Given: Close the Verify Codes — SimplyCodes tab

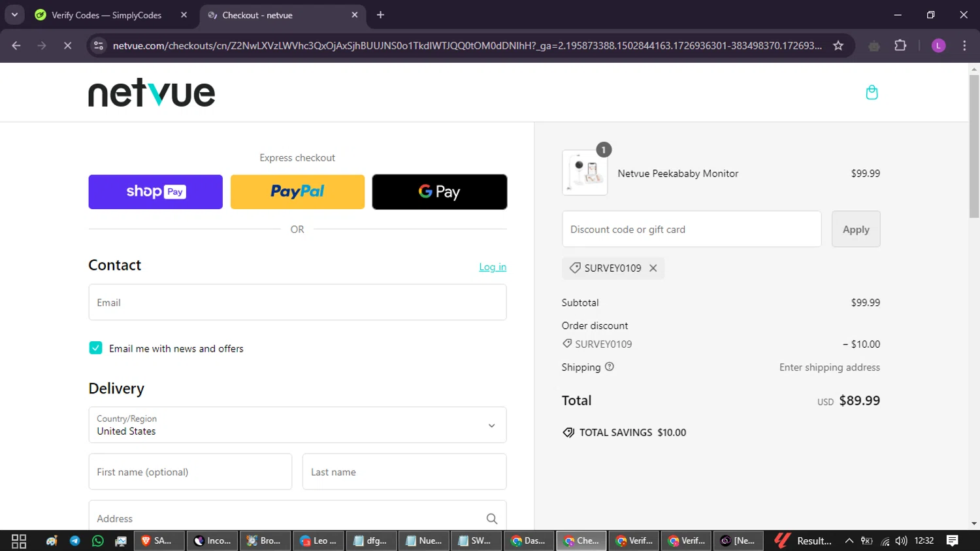Looking at the screenshot, I should (184, 14).
